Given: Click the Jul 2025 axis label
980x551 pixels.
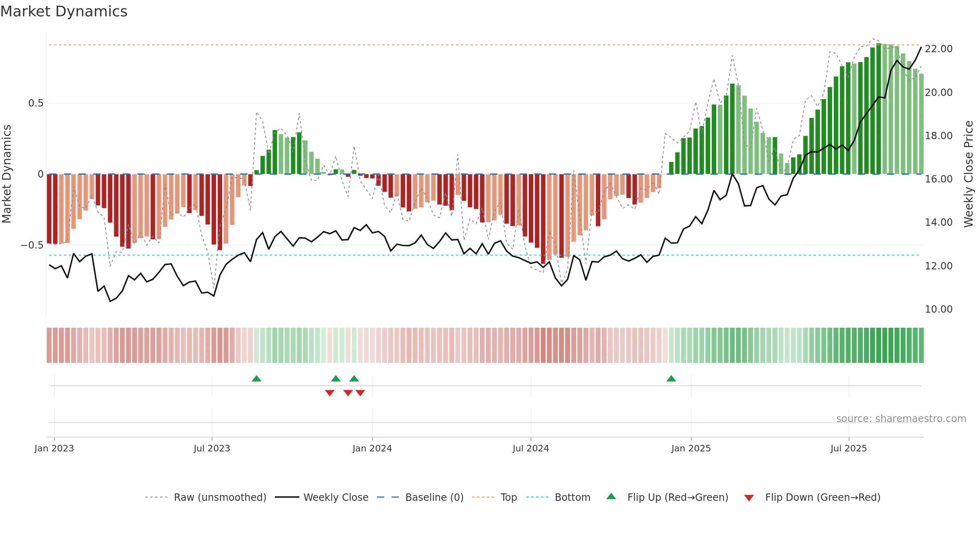Looking at the screenshot, I should [849, 448].
